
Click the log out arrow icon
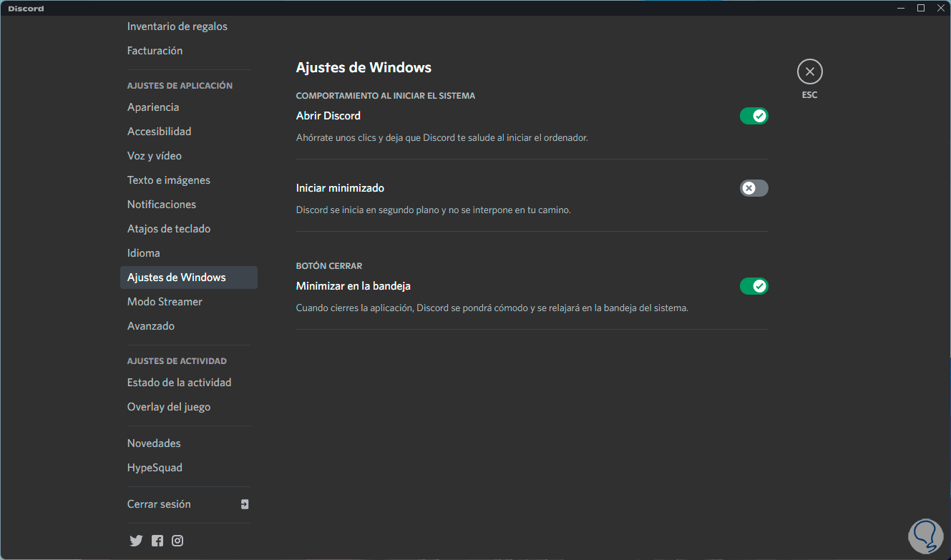pos(245,504)
